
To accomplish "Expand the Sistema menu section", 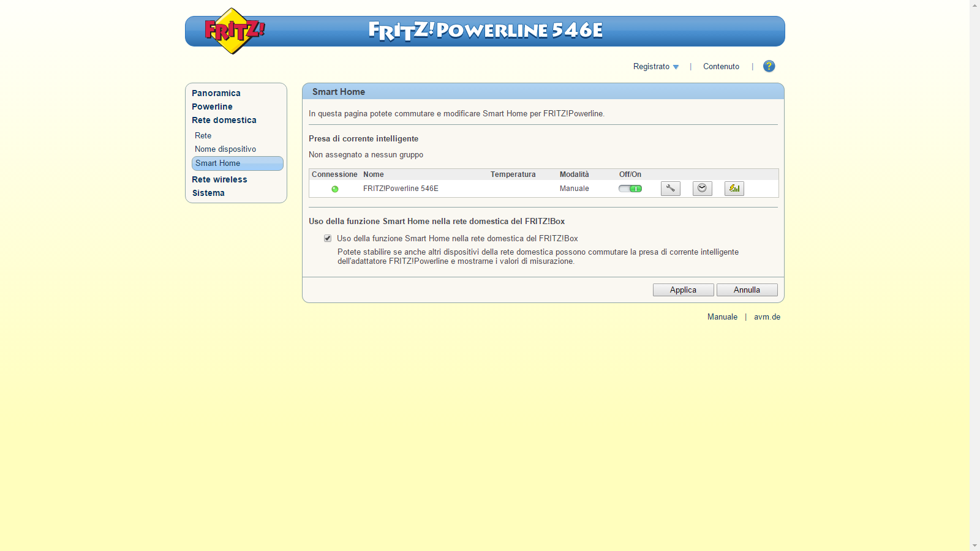I will (x=208, y=193).
